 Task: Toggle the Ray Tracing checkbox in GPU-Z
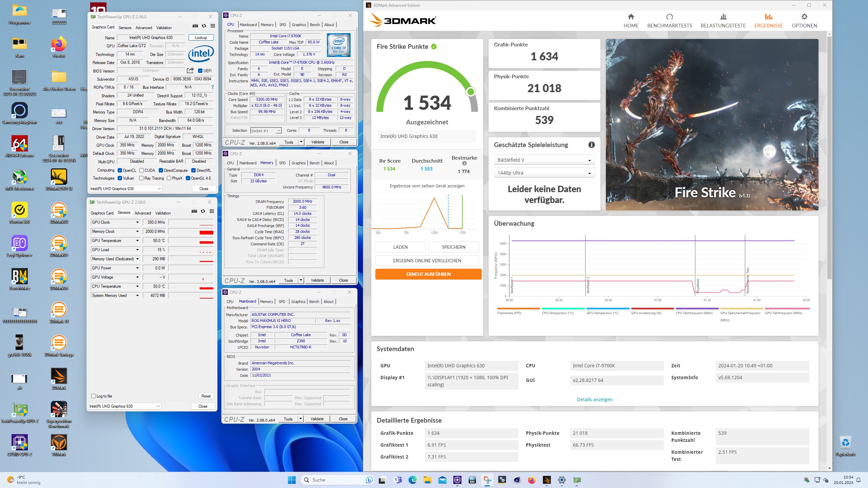(141, 178)
